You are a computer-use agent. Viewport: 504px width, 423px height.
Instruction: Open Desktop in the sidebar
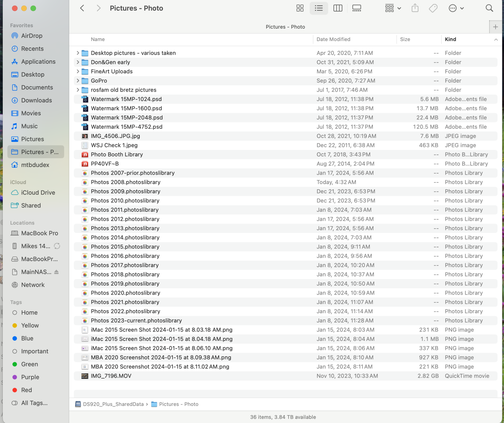(33, 75)
